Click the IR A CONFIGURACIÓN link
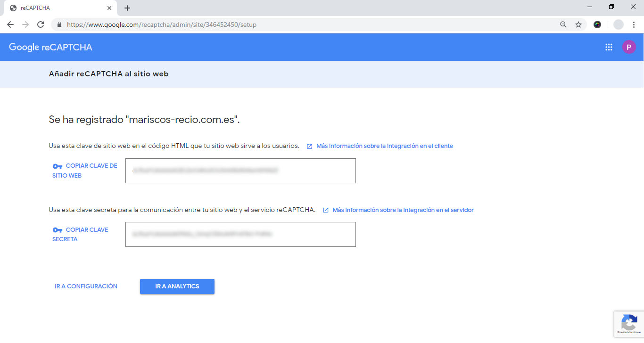 (x=86, y=286)
